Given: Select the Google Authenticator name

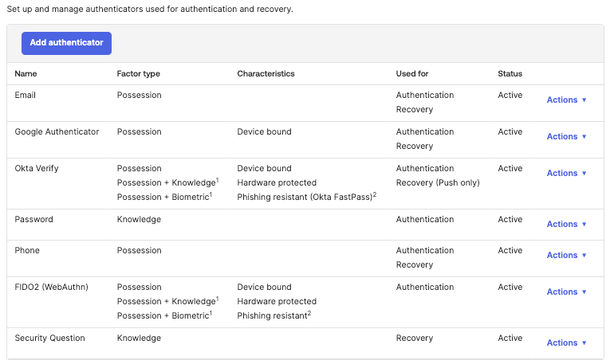Looking at the screenshot, I should [57, 132].
